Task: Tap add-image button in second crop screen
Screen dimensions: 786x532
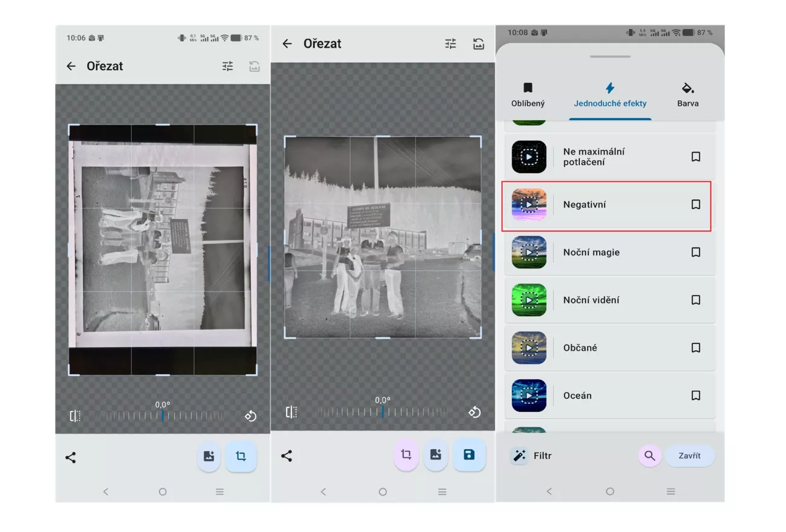Action: coord(435,455)
